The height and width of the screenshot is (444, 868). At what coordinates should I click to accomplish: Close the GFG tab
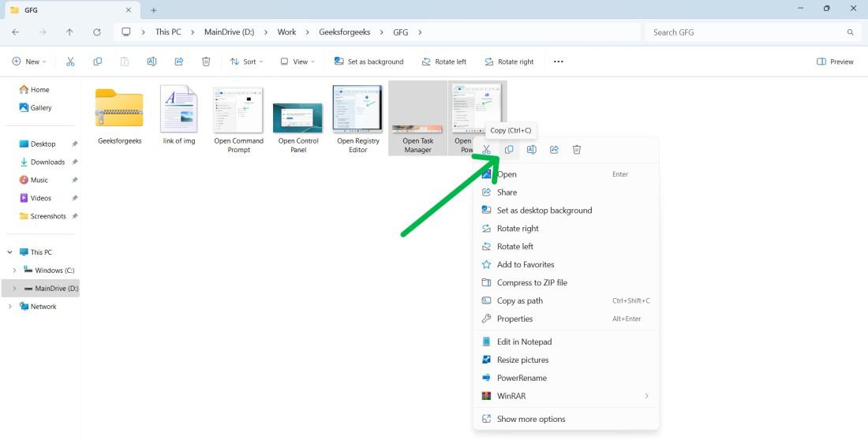(129, 10)
